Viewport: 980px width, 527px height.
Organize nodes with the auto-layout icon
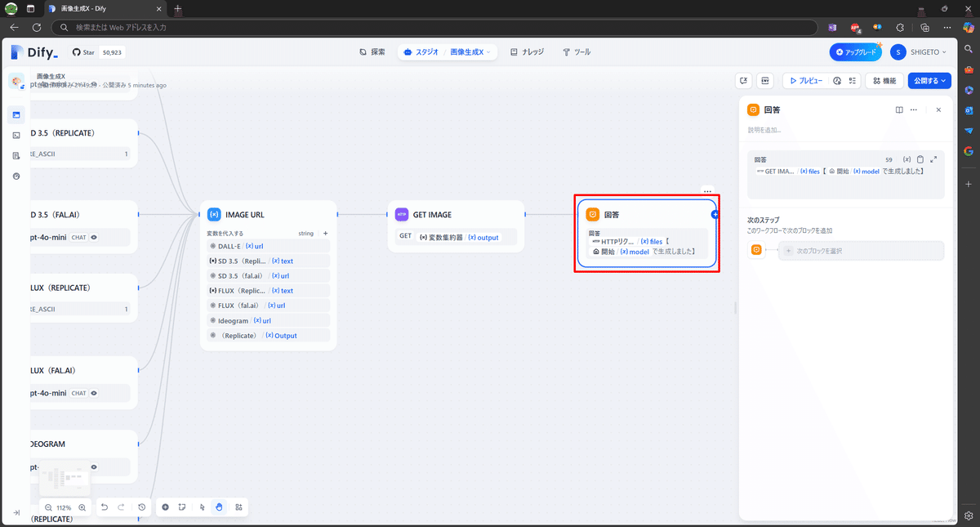tap(238, 507)
